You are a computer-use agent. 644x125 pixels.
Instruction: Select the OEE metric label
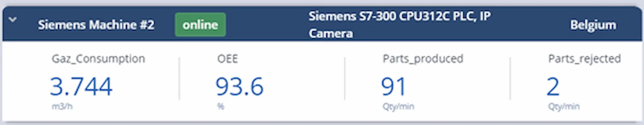(227, 59)
